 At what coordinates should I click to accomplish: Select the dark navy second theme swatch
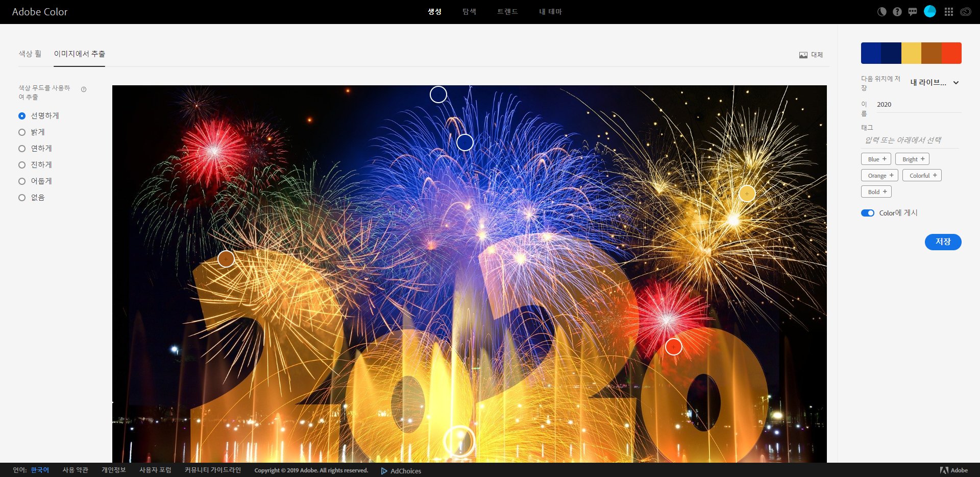[891, 53]
